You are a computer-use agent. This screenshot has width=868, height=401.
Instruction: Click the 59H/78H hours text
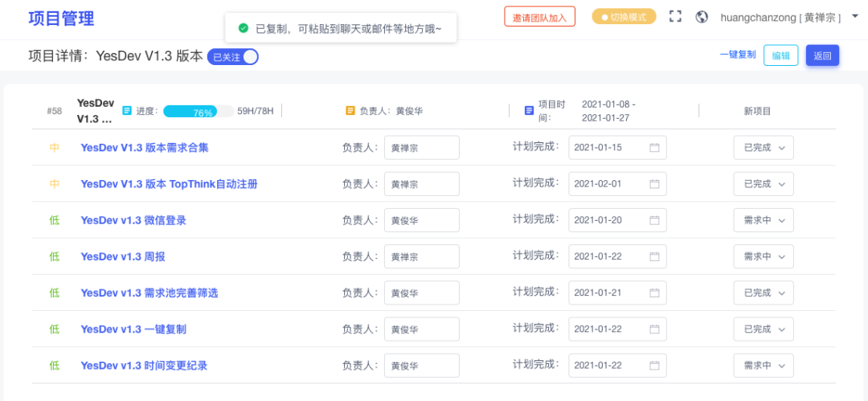tap(256, 111)
